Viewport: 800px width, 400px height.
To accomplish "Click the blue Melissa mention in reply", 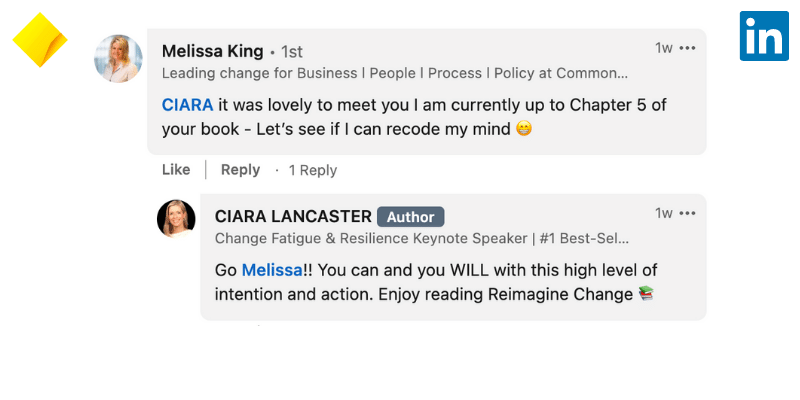I will [271, 270].
